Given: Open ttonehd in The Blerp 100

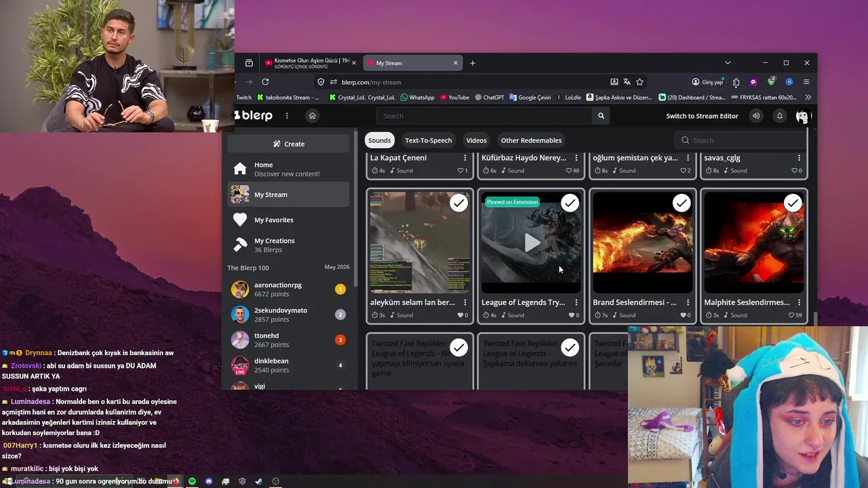Looking at the screenshot, I should (x=288, y=340).
